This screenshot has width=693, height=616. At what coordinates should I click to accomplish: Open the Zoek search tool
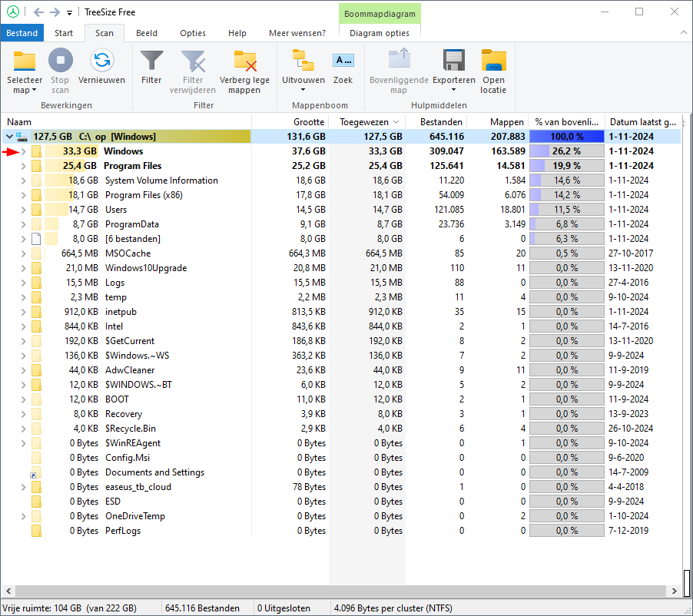343,61
